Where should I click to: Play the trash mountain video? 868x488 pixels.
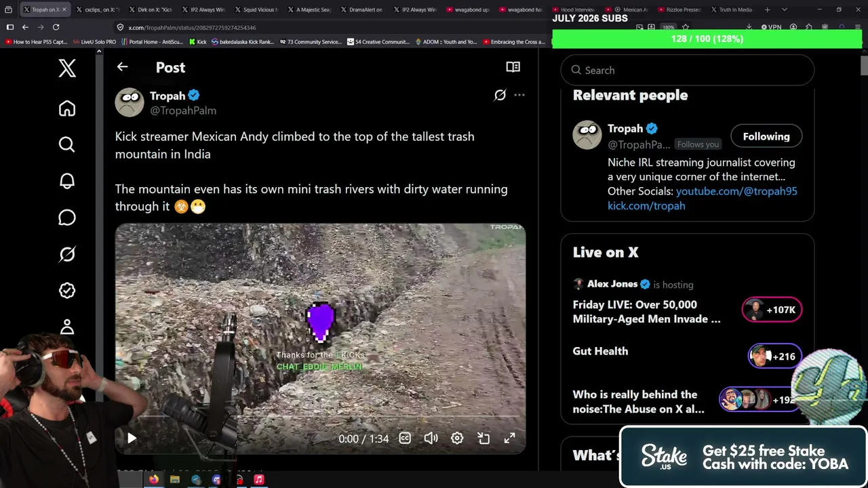pos(132,439)
